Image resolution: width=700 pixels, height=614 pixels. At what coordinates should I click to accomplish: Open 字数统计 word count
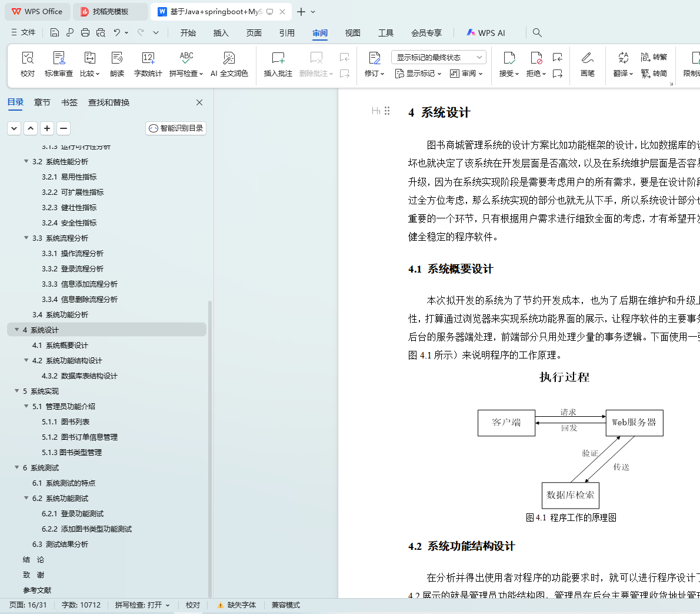coord(148,64)
